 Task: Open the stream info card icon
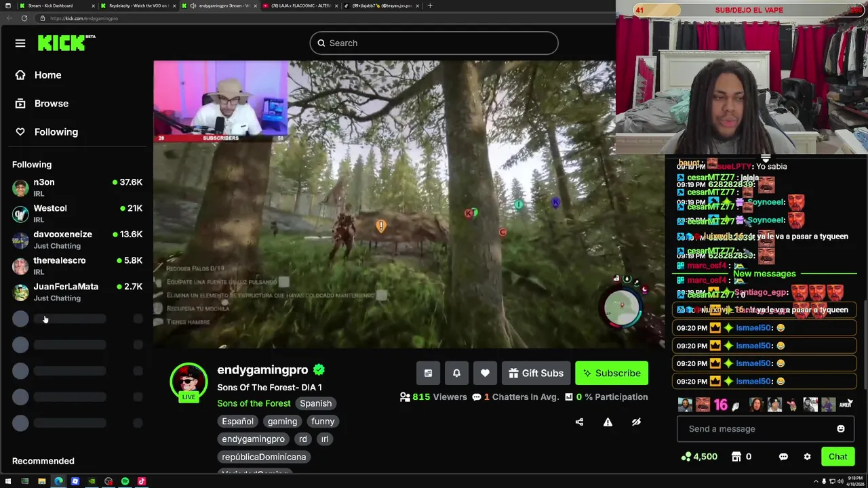pos(428,373)
